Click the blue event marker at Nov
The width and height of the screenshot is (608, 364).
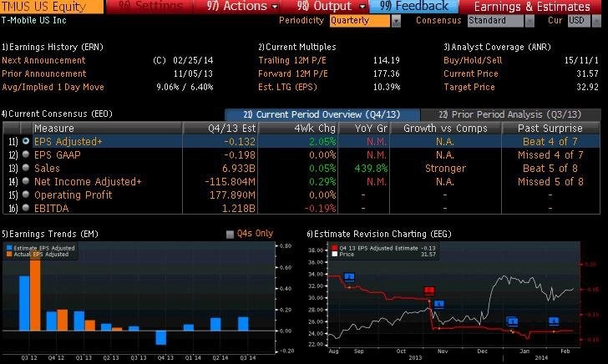click(x=439, y=304)
